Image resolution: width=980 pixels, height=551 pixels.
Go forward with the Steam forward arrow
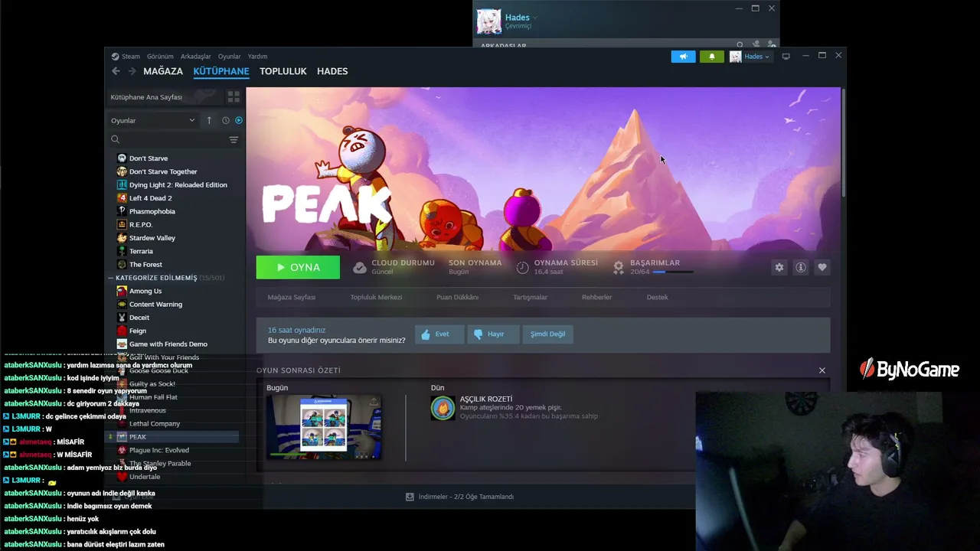132,71
